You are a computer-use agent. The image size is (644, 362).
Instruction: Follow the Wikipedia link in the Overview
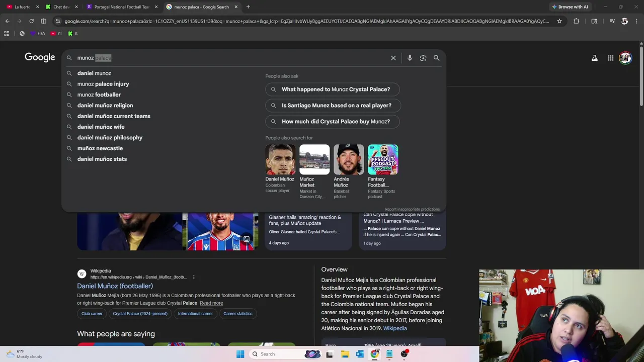click(395, 328)
